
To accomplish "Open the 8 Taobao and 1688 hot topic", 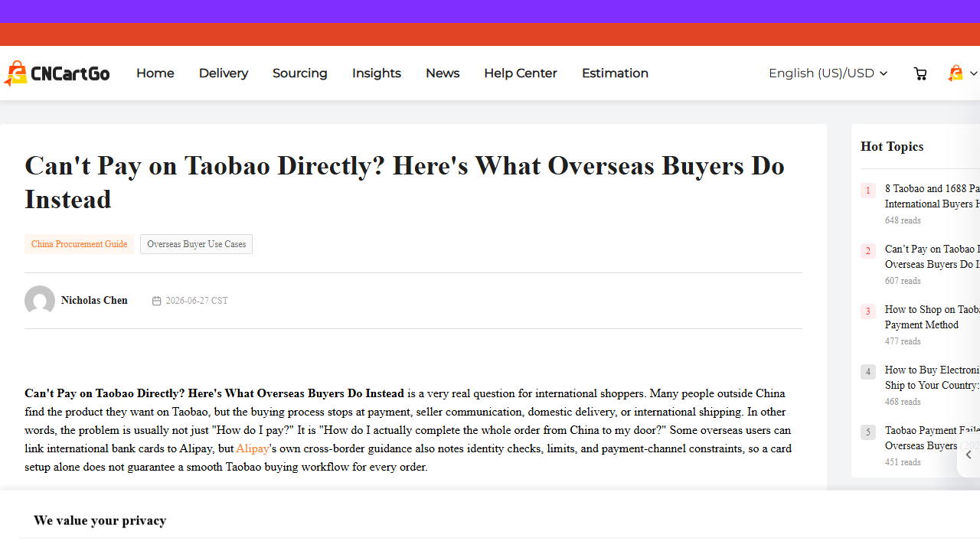I will 933,196.
